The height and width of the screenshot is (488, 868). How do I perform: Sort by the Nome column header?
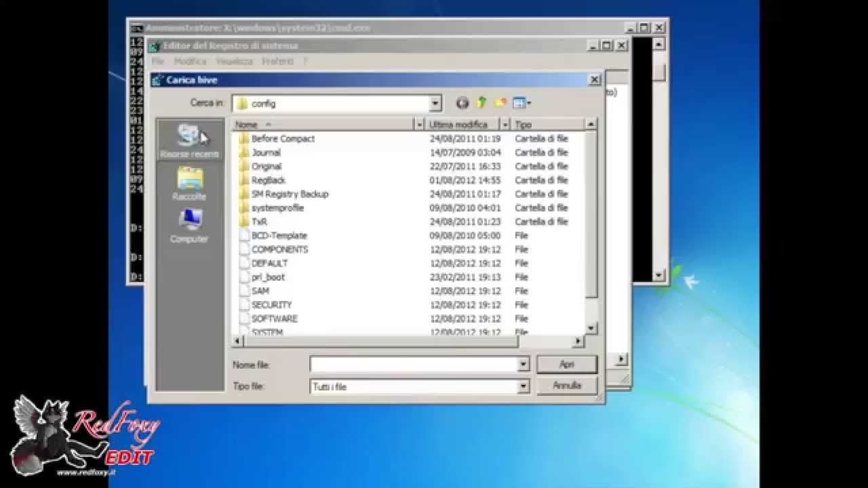tap(323, 125)
